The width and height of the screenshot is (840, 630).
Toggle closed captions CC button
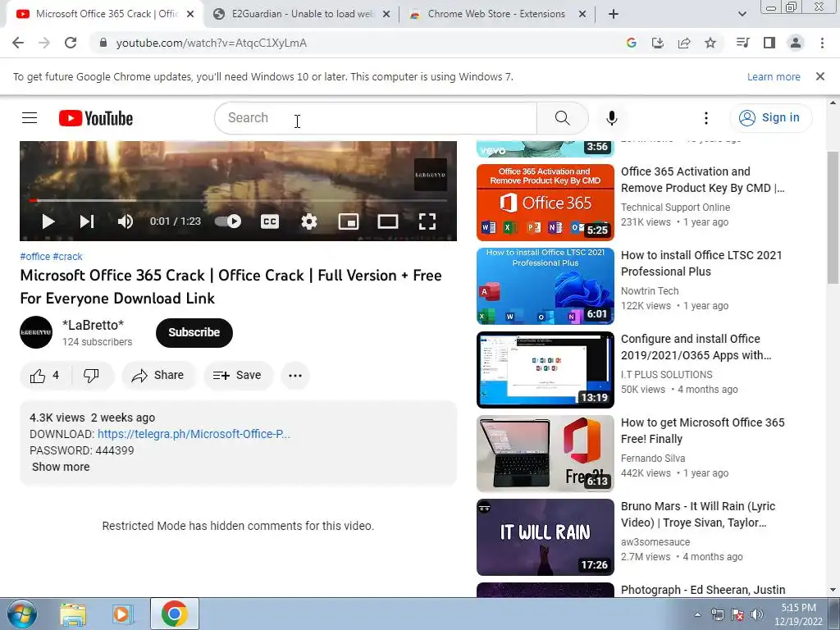tap(269, 221)
